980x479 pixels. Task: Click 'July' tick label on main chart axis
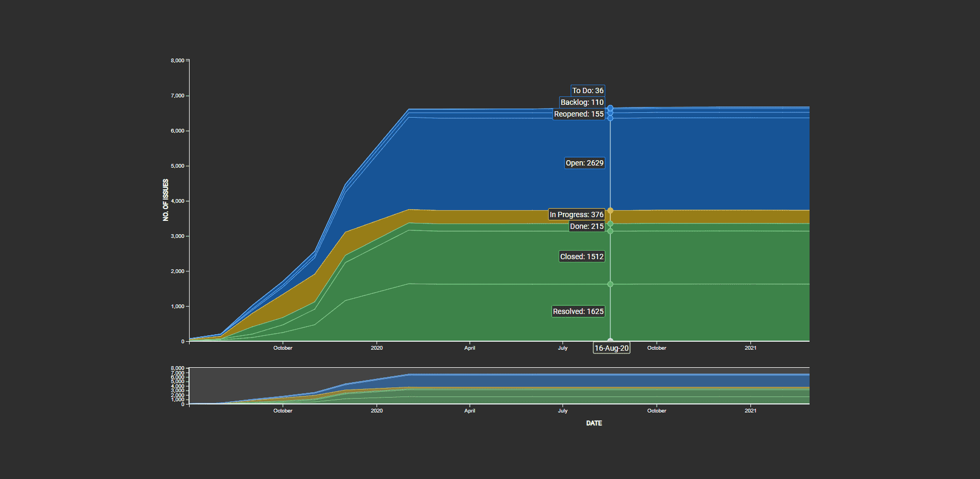click(x=563, y=348)
